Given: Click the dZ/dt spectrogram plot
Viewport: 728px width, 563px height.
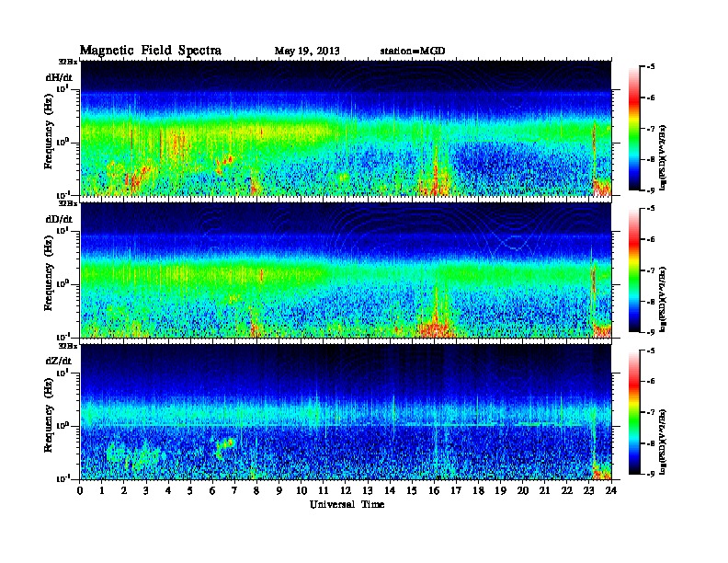Looking at the screenshot, I should coord(346,412).
